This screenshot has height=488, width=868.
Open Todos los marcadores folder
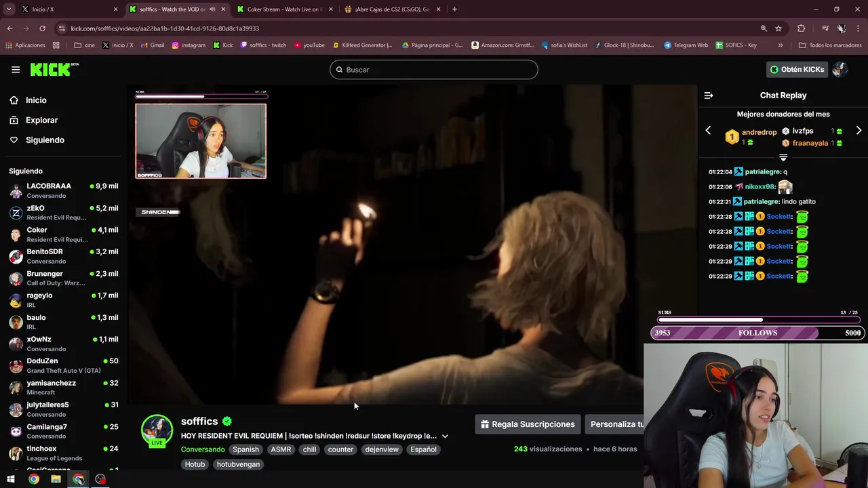(x=830, y=45)
